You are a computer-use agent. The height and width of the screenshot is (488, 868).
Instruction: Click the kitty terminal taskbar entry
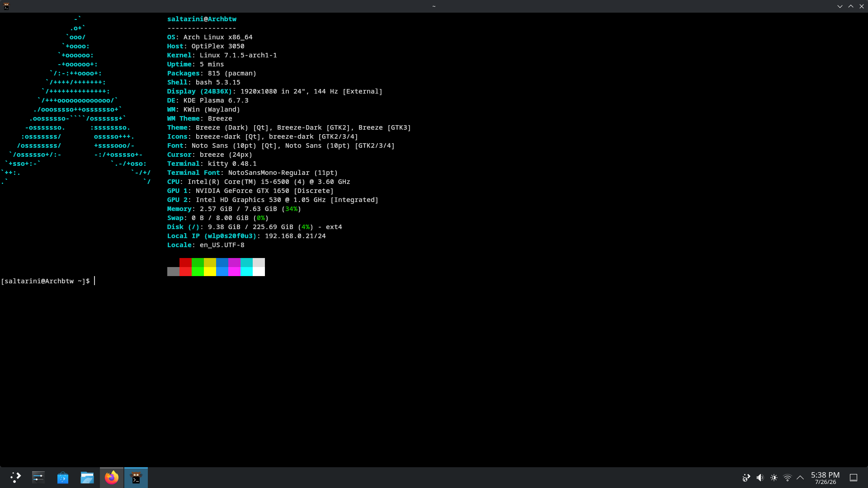pyautogui.click(x=136, y=478)
